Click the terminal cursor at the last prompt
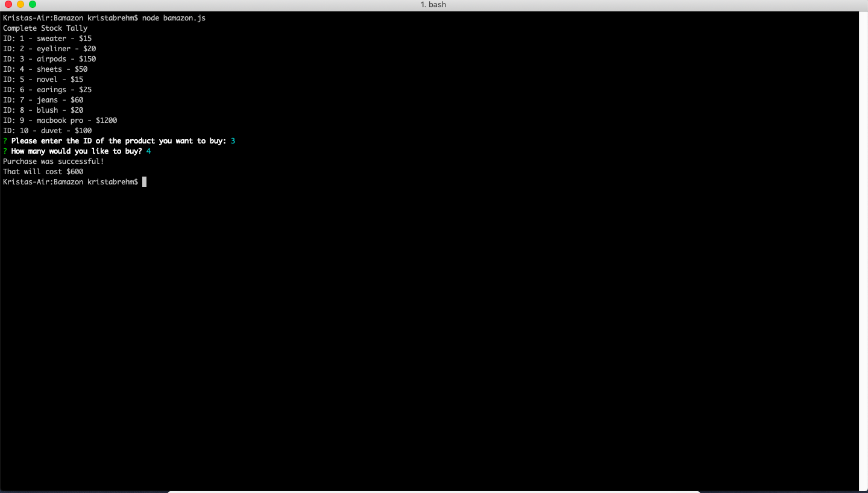868x493 pixels. [145, 182]
